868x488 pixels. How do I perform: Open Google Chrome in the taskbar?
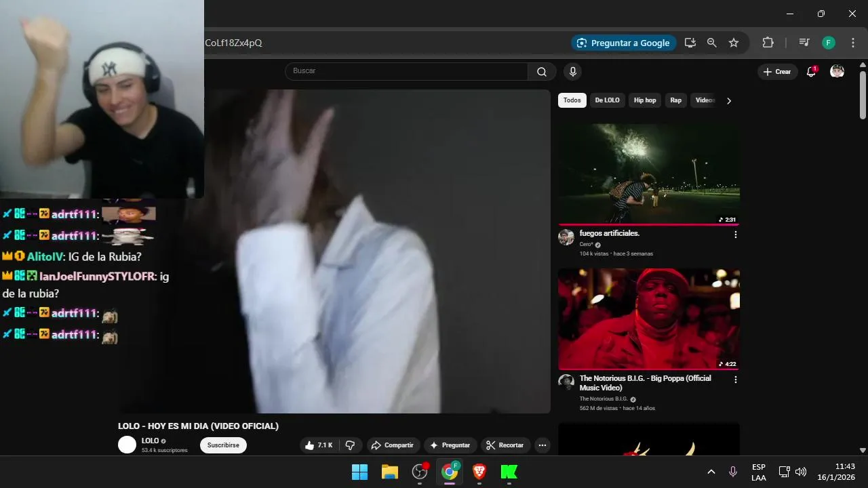pos(450,472)
